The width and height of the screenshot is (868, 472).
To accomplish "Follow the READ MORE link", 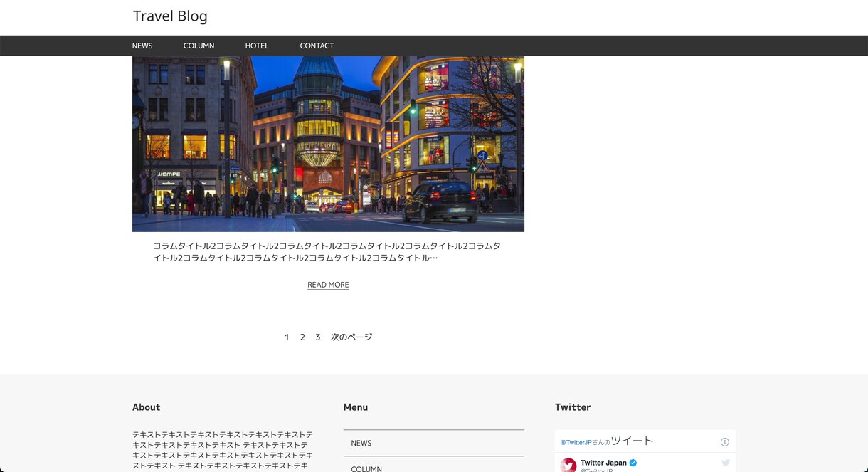I will (328, 285).
